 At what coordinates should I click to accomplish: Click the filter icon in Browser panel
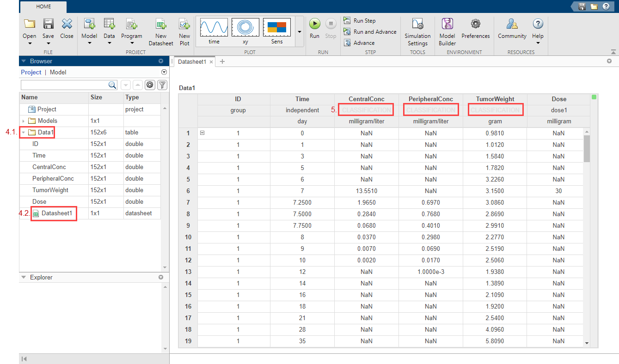click(162, 85)
